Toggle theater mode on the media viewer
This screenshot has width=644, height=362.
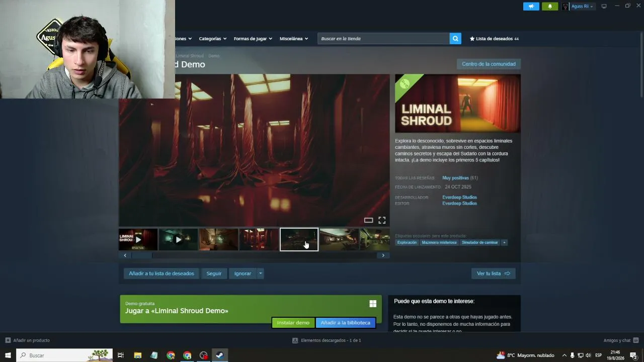(368, 220)
